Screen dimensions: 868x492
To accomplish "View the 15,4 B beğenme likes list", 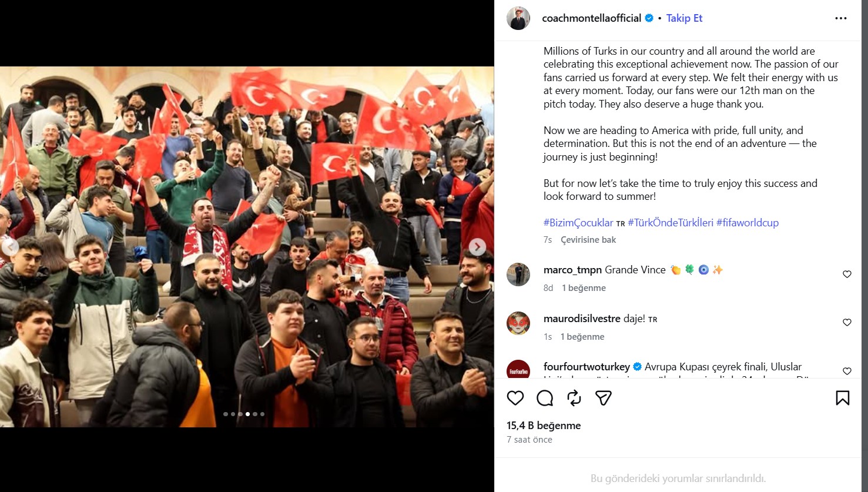I will [544, 426].
